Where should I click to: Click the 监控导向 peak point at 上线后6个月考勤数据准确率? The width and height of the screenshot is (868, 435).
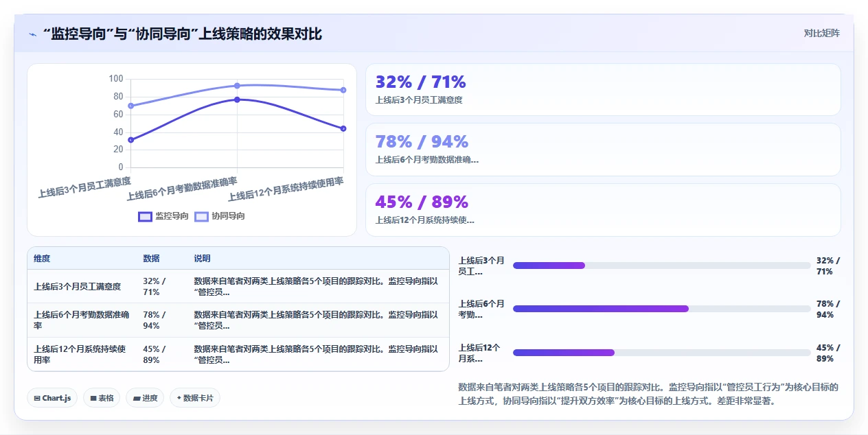(x=237, y=99)
